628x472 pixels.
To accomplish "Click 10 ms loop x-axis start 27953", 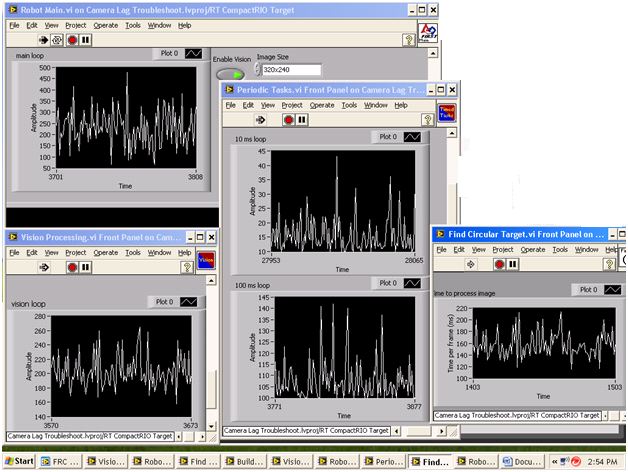I will tap(271, 260).
